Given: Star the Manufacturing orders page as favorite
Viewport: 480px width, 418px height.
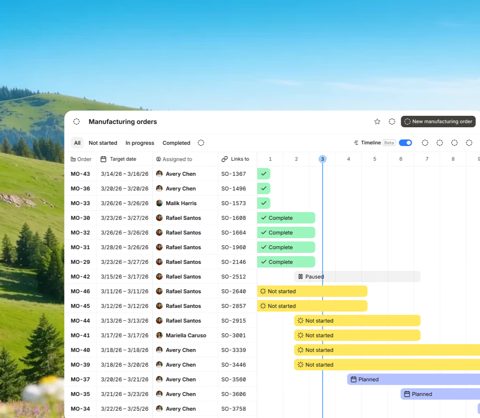Looking at the screenshot, I should [377, 122].
